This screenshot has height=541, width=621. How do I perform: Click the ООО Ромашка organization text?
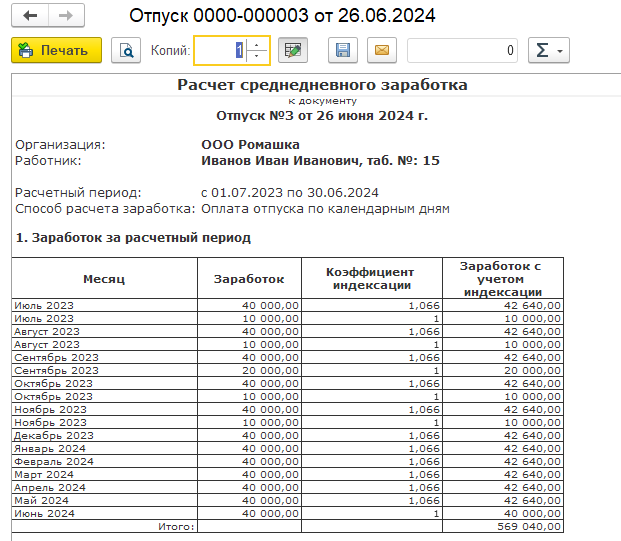pyautogui.click(x=236, y=144)
